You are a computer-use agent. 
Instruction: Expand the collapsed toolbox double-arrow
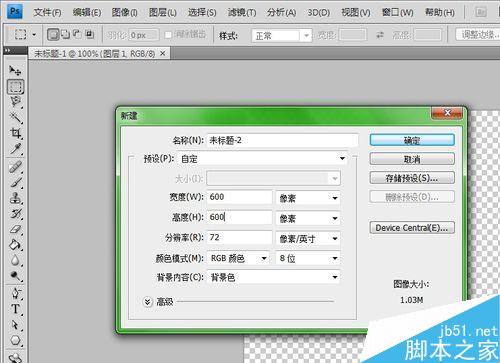8,50
